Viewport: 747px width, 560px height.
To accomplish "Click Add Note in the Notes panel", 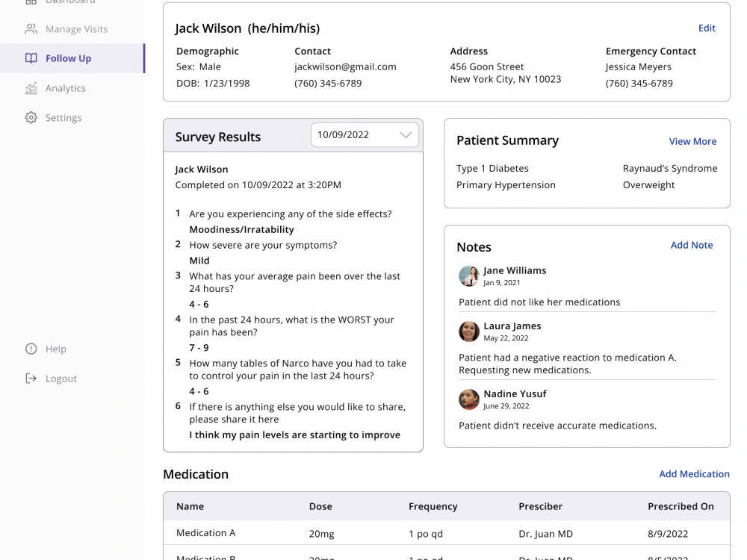I will click(692, 245).
